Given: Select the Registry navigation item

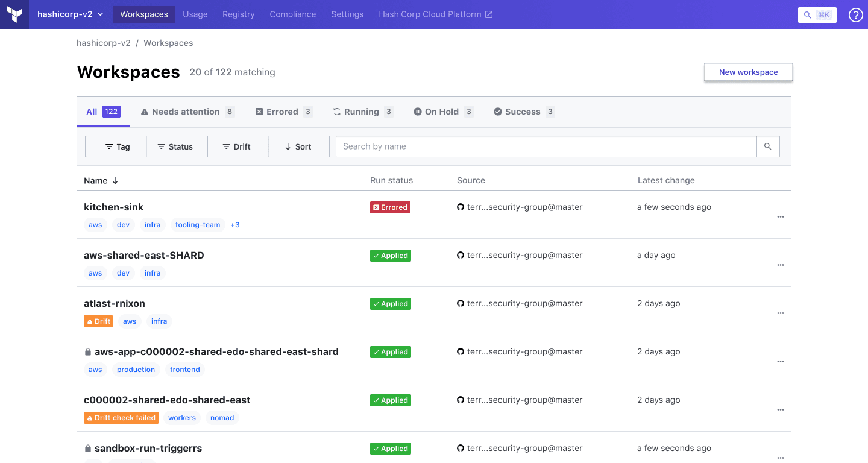Looking at the screenshot, I should (238, 14).
